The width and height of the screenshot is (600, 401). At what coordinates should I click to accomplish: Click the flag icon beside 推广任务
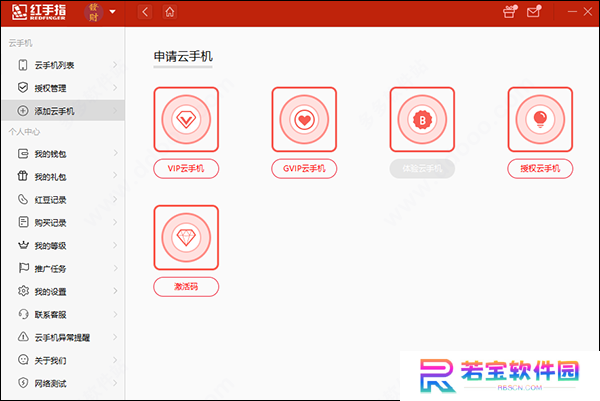(x=24, y=268)
